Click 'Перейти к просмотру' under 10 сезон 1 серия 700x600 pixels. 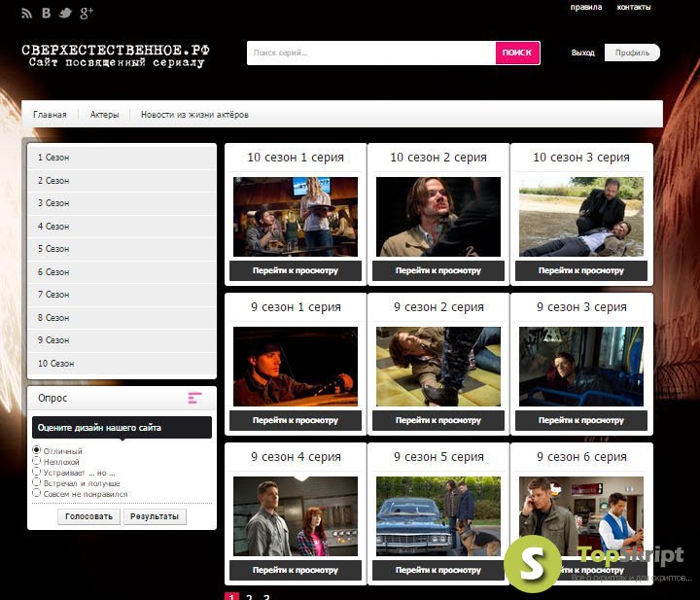point(296,270)
